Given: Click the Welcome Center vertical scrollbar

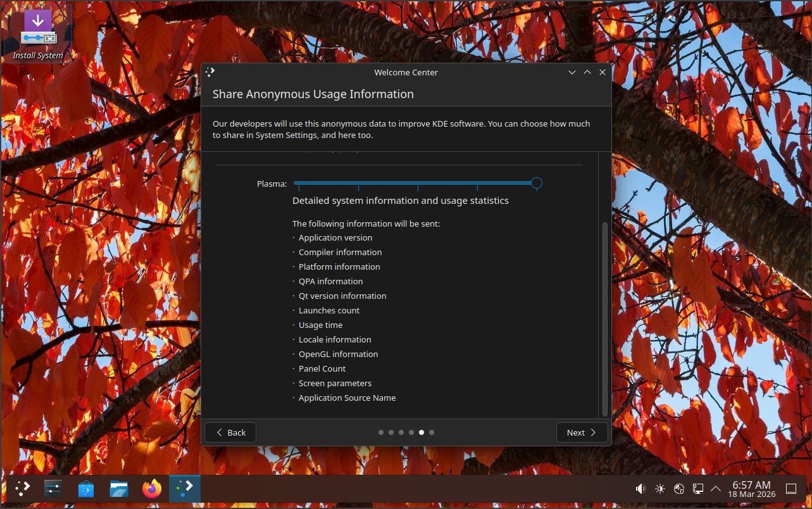Looking at the screenshot, I should [605, 318].
